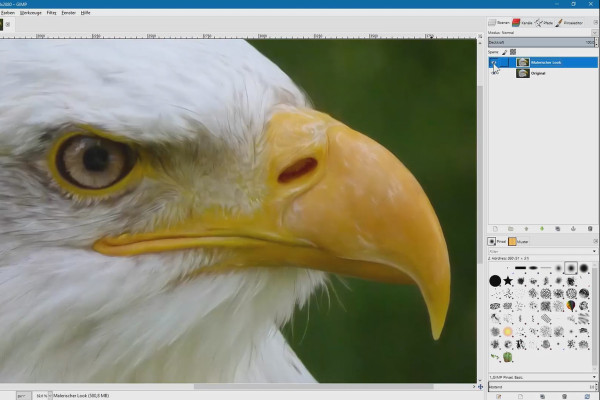Edit the selected brush
Viewport: 600px width, 400px height.
pyautogui.click(x=499, y=397)
